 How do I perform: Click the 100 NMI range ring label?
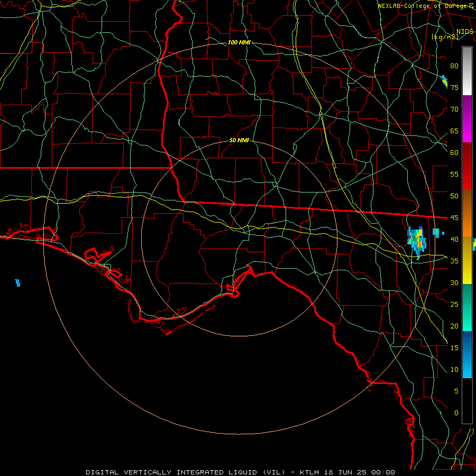[x=239, y=42]
